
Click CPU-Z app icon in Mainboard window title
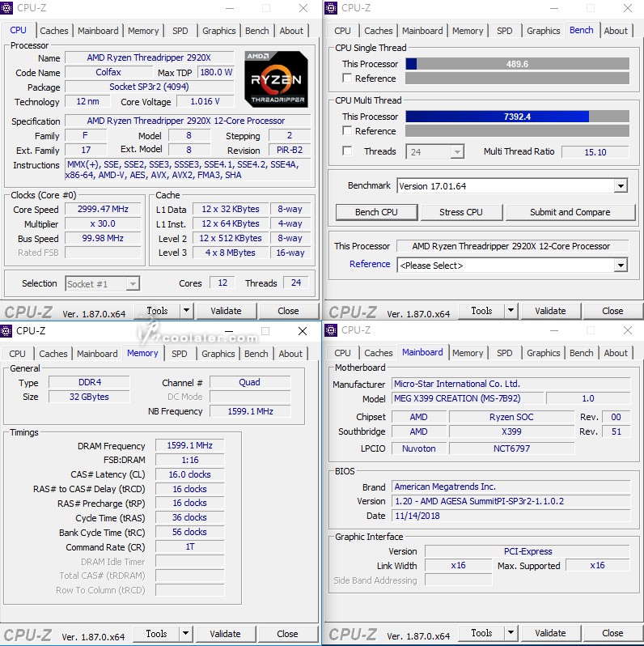coord(331,330)
